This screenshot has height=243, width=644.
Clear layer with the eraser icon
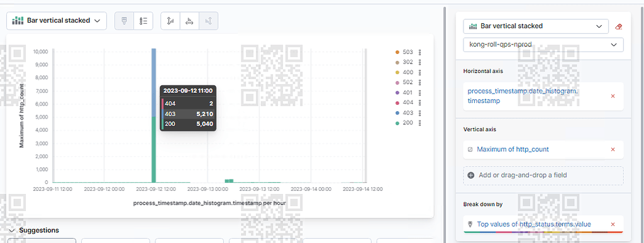coord(619,26)
